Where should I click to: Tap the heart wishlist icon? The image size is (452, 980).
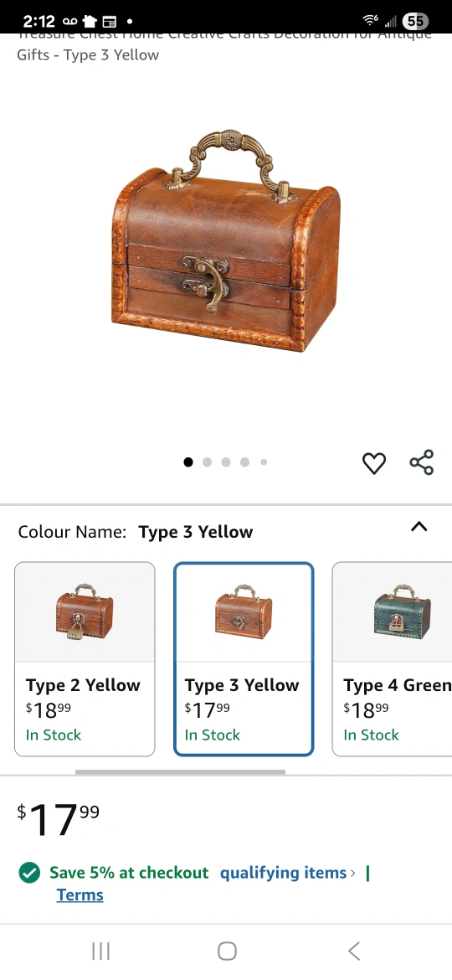point(374,463)
